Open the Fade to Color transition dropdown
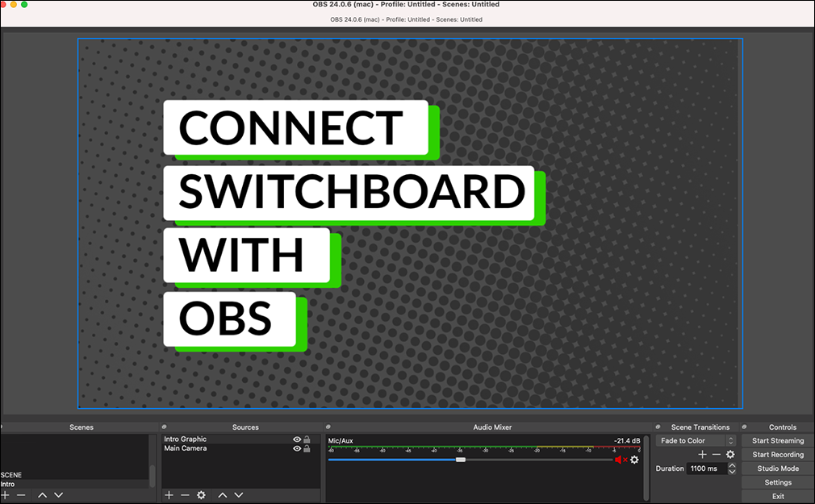 coord(696,440)
